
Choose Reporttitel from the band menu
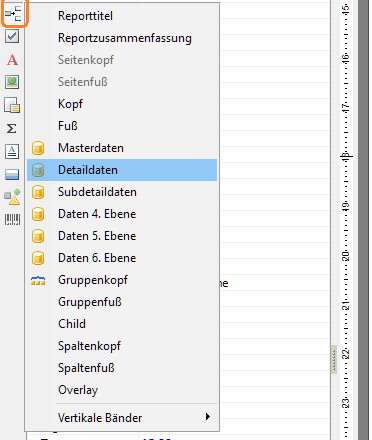pos(122,16)
